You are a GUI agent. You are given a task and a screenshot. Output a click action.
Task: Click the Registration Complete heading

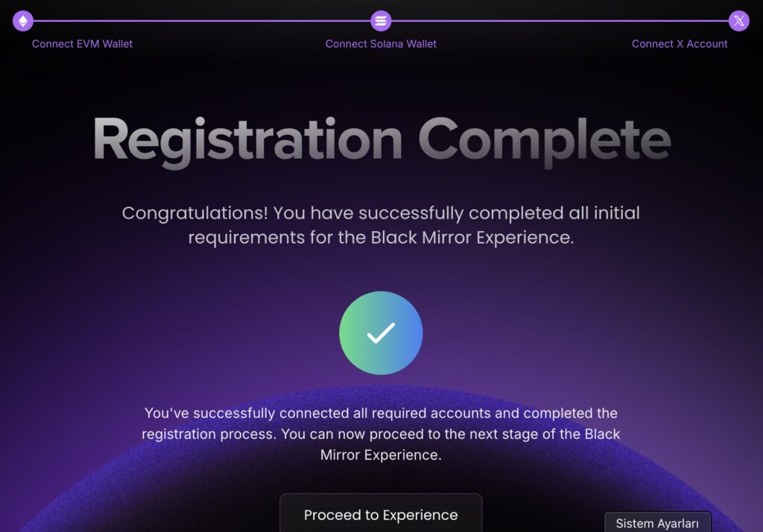[x=381, y=141]
